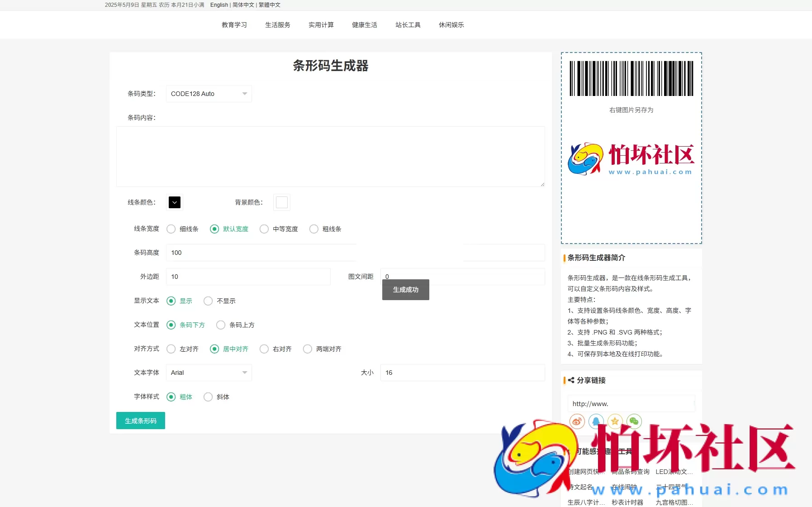Viewport: 812px width, 507px height.
Task: Click the generated barcode preview image
Action: tap(631, 78)
